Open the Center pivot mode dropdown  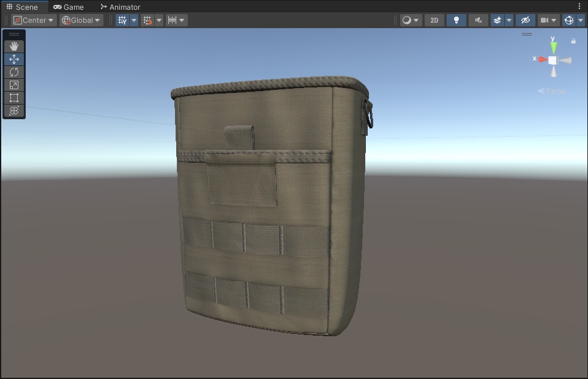pos(33,20)
